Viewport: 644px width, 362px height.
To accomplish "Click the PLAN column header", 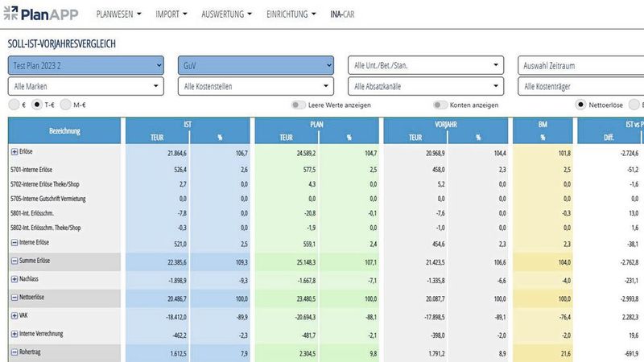I will click(x=316, y=124).
